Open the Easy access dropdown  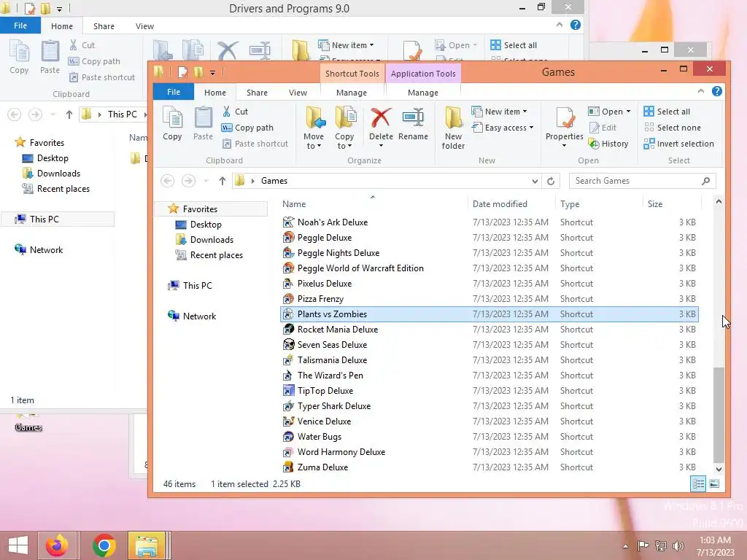(503, 128)
